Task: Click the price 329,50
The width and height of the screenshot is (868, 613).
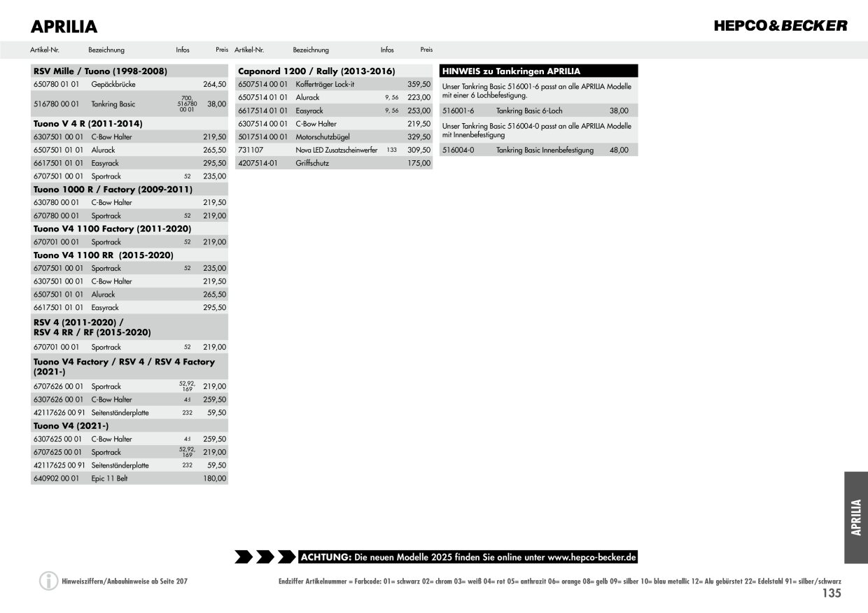Action: tap(419, 137)
